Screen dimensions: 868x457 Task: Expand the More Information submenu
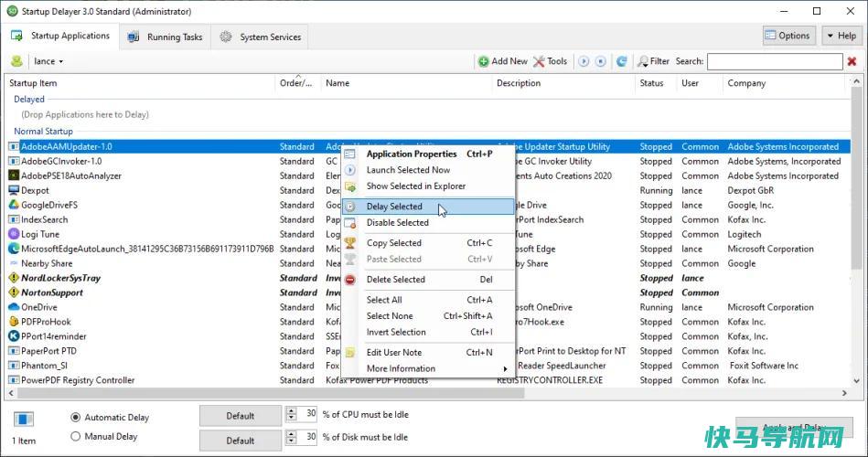tap(428, 368)
